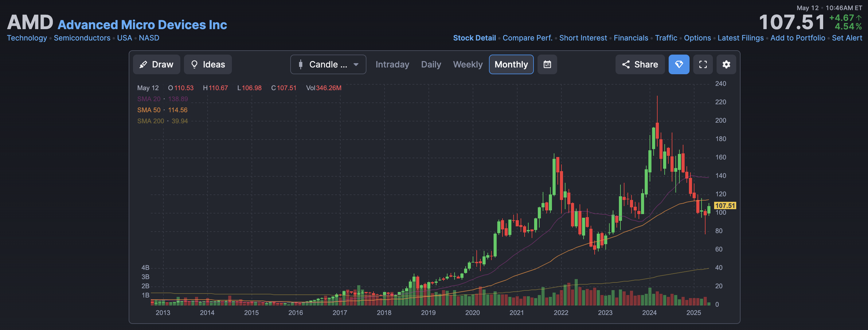The width and height of the screenshot is (868, 330).
Task: Click the high price H 110.67
Action: pyautogui.click(x=215, y=88)
